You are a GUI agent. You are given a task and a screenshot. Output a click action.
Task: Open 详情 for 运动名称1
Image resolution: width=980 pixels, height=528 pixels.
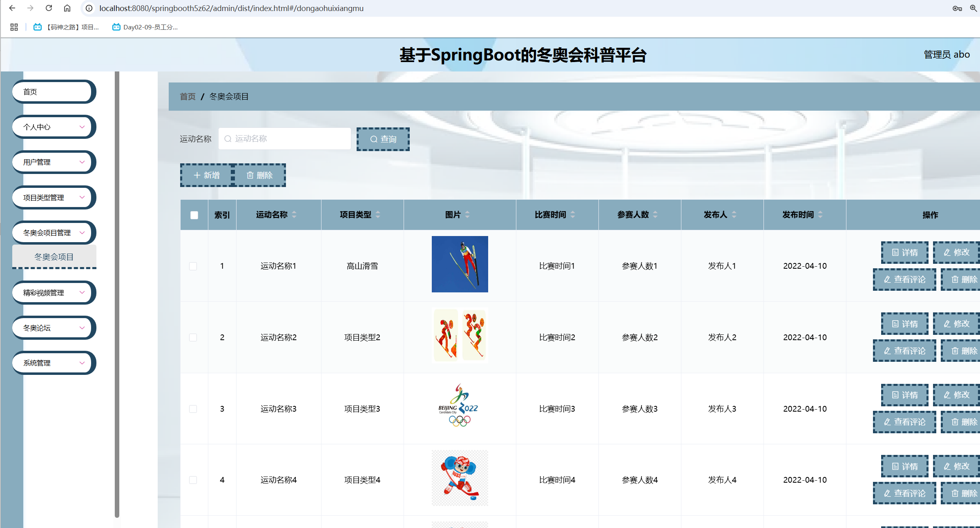click(x=904, y=252)
